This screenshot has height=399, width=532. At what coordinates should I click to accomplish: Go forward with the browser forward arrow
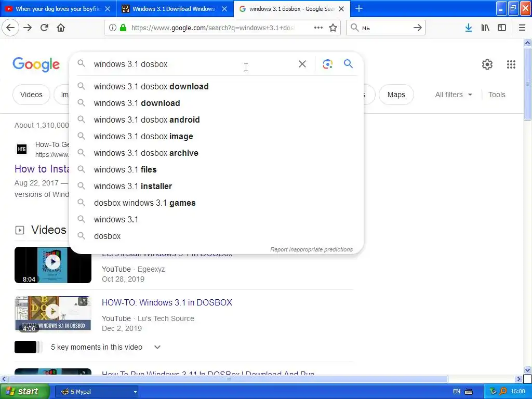(x=28, y=28)
